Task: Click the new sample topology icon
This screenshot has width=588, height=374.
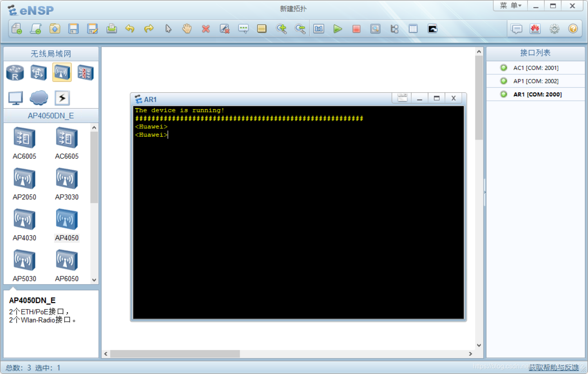Action: tap(36, 29)
